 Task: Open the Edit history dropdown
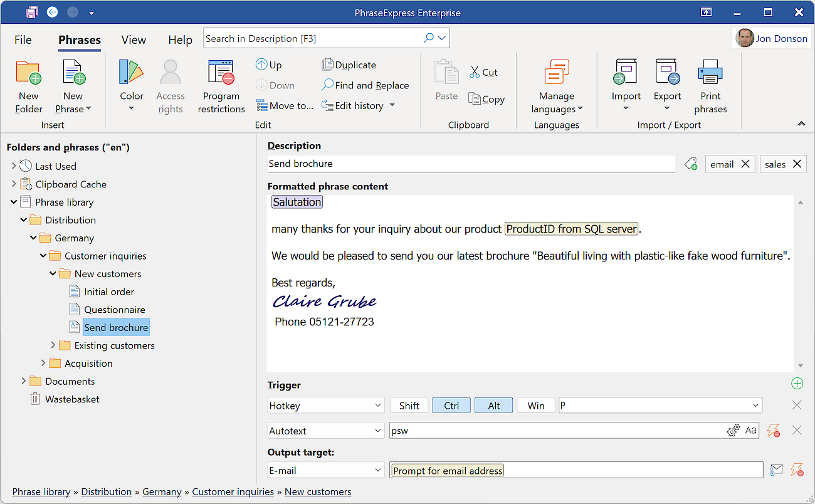(x=392, y=105)
